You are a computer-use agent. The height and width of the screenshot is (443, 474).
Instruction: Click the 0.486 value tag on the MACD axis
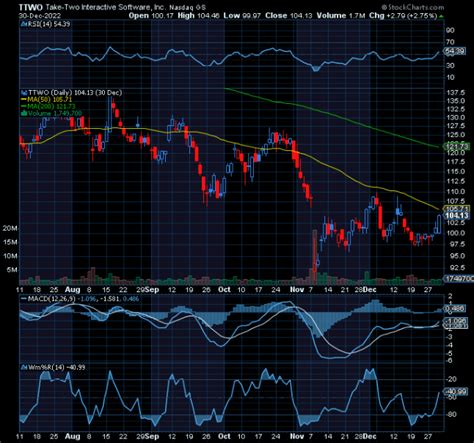coord(454,309)
